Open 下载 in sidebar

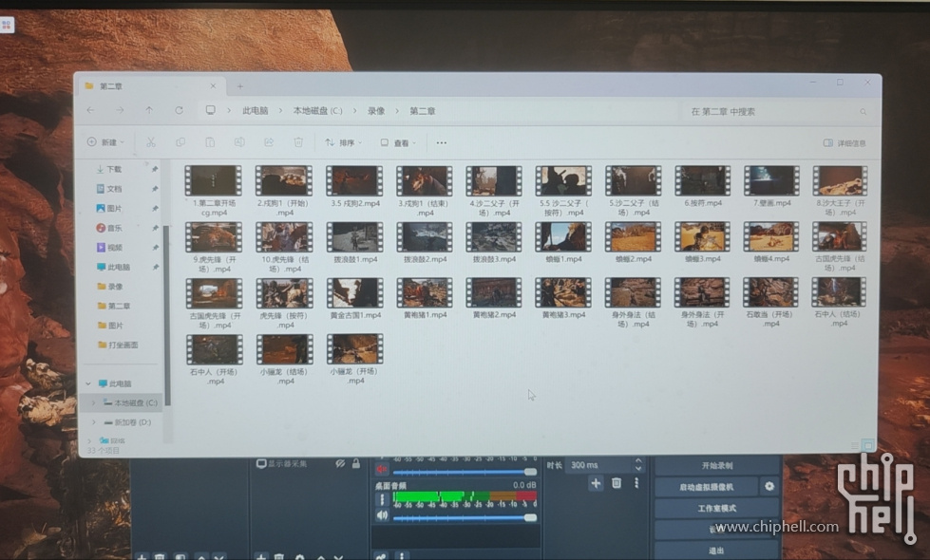(x=108, y=170)
